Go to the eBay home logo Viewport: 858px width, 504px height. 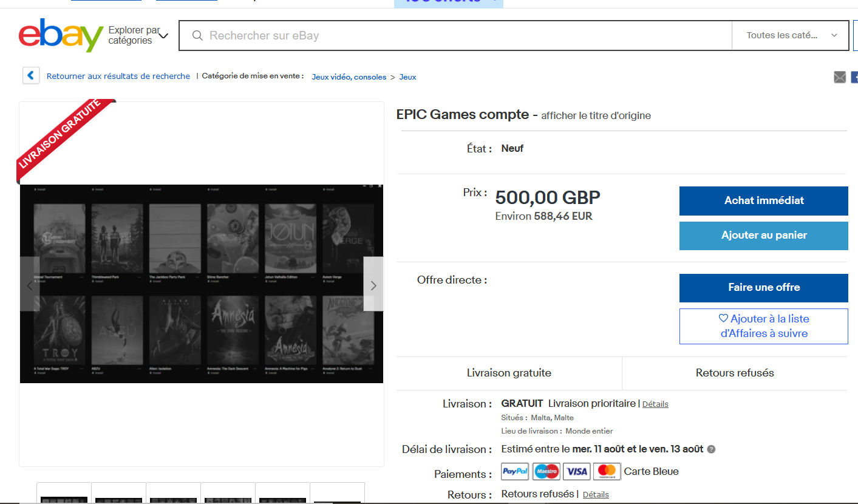coord(61,35)
